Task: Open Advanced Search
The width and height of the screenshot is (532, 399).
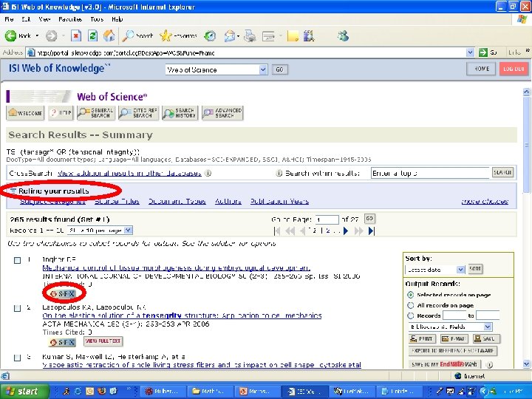Action: [222, 112]
